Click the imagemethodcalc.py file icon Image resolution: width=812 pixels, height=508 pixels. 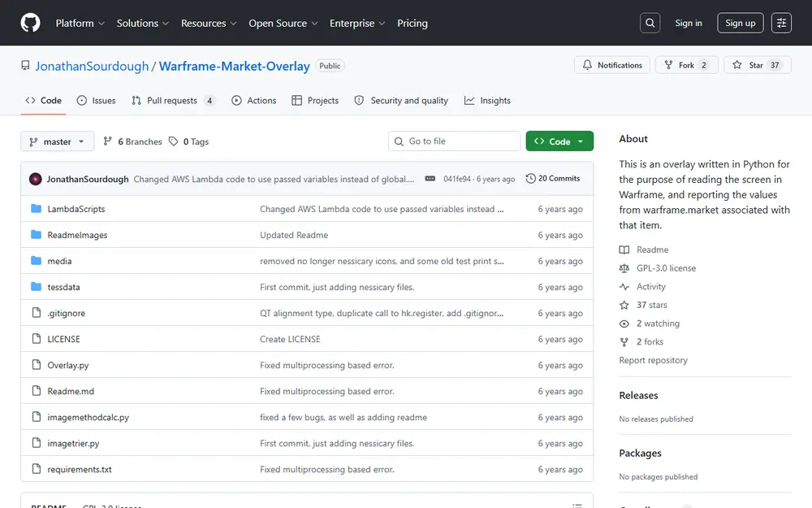click(37, 417)
